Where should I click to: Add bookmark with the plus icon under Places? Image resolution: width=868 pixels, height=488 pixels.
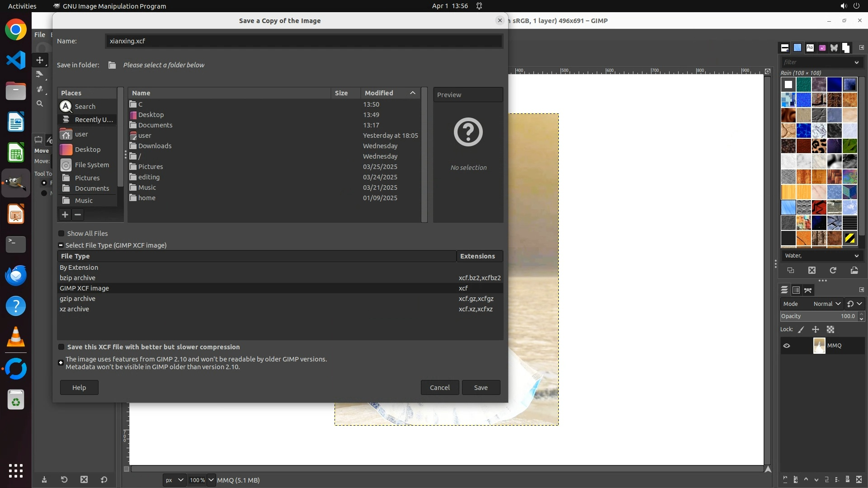[65, 215]
